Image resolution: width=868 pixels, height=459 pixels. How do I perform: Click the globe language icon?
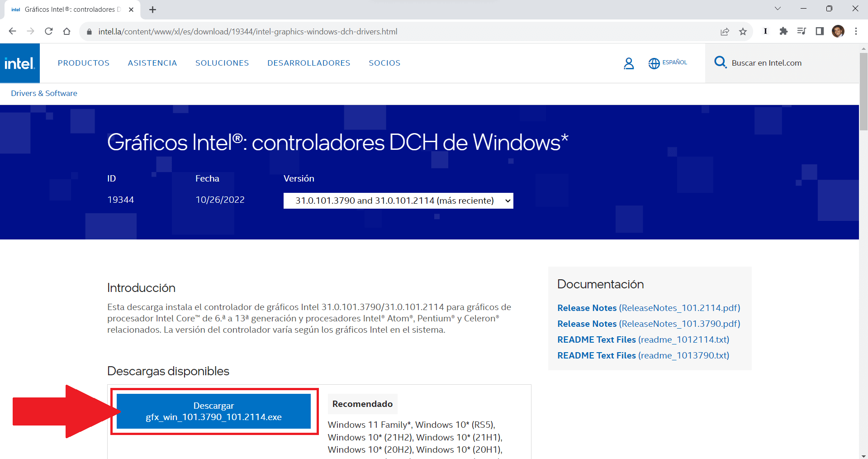point(654,63)
